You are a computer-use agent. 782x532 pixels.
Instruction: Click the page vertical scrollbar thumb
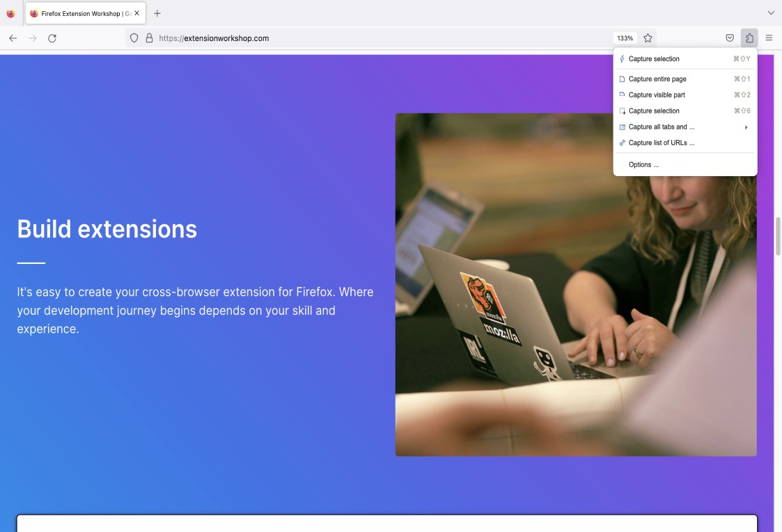(778, 236)
